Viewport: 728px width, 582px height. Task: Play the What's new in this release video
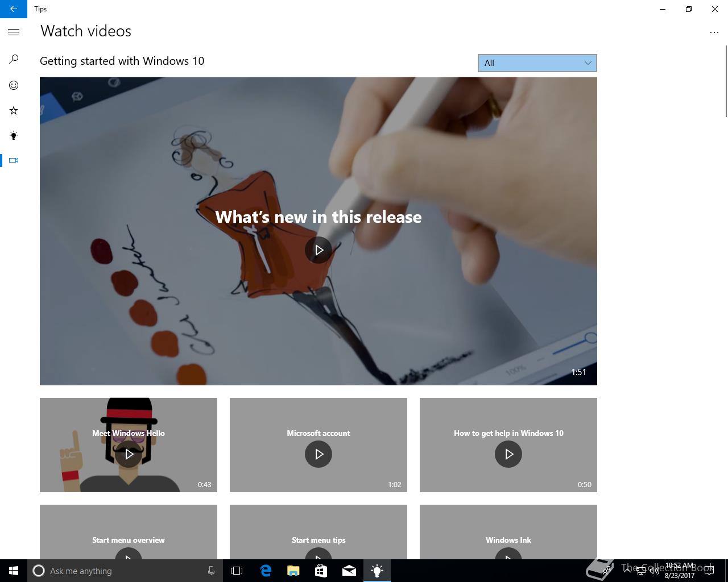pos(318,250)
